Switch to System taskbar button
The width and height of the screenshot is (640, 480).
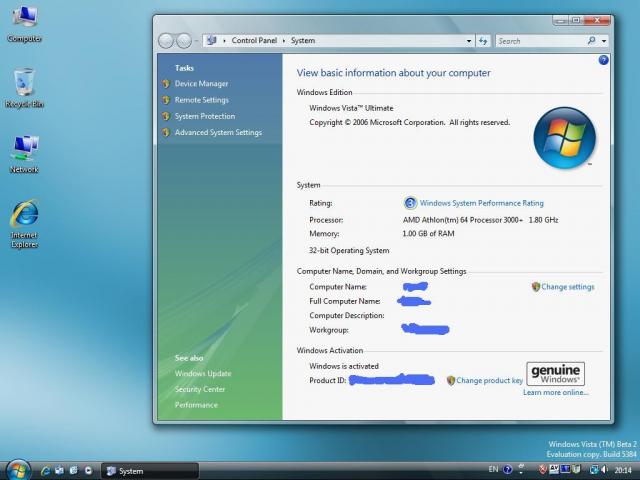pyautogui.click(x=149, y=471)
